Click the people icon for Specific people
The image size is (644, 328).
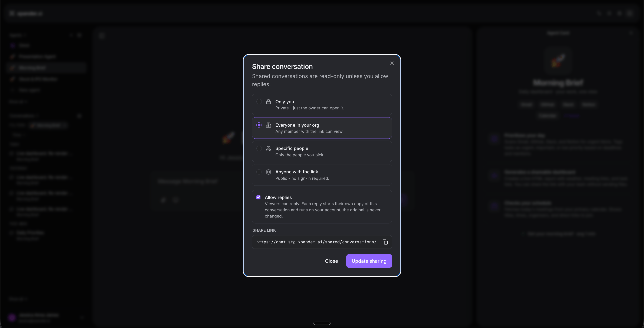click(x=269, y=148)
